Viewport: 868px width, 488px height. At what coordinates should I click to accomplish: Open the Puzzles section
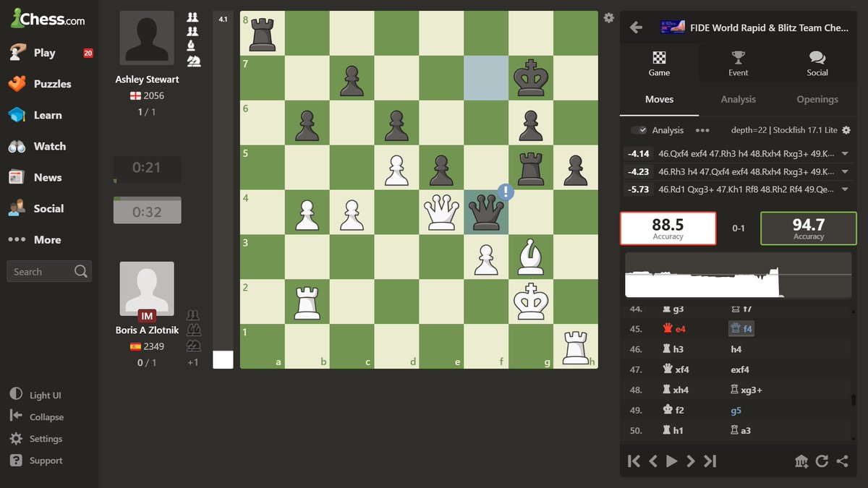(49, 84)
